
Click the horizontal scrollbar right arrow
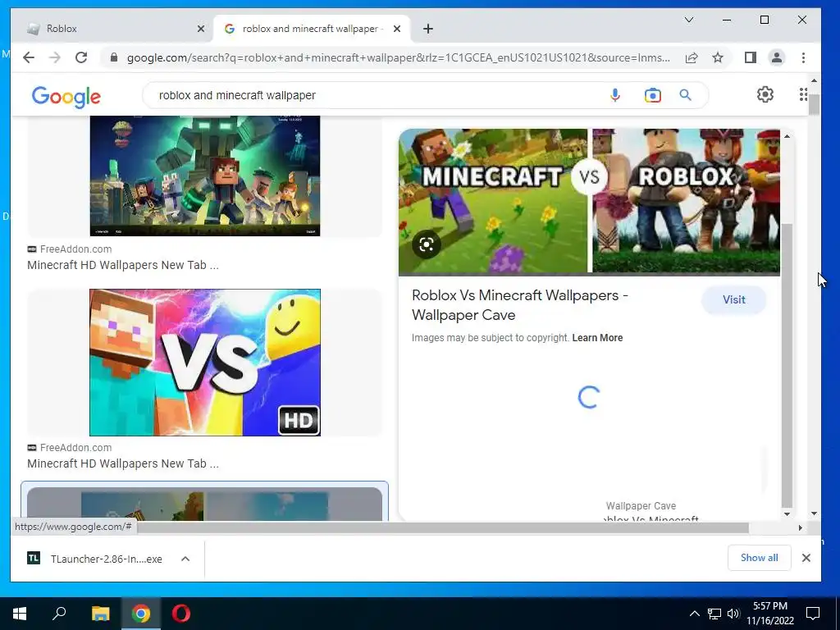[x=800, y=527]
